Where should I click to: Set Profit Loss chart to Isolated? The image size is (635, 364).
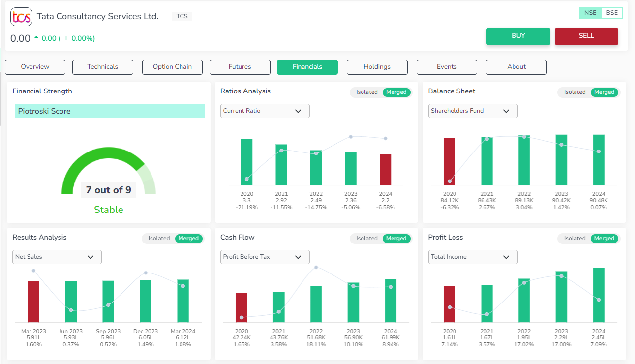coord(575,238)
